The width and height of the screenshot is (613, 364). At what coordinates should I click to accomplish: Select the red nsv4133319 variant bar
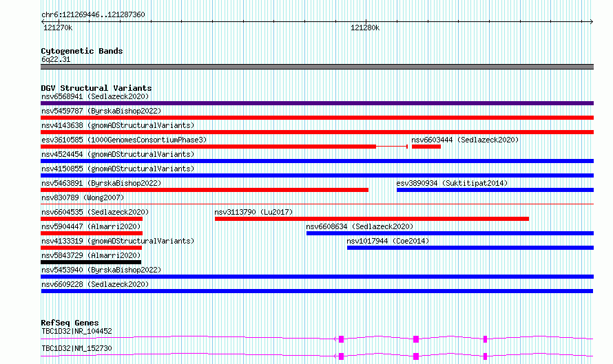pos(91,248)
